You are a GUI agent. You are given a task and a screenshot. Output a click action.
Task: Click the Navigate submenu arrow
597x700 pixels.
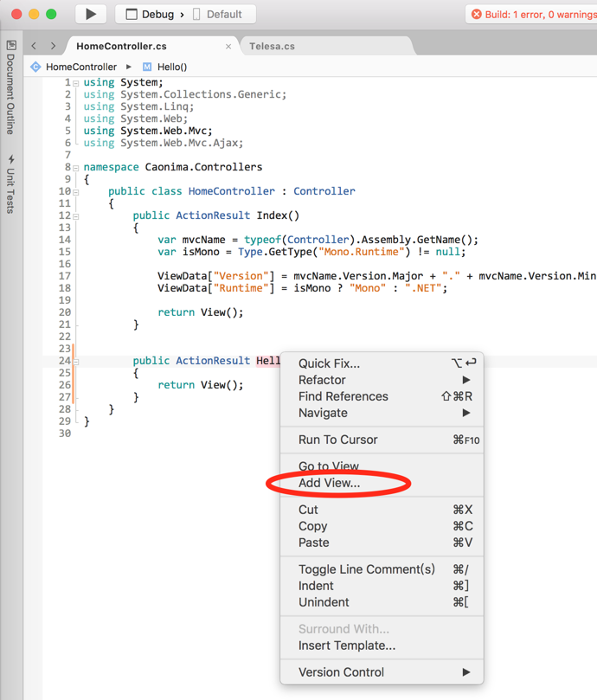coord(466,413)
